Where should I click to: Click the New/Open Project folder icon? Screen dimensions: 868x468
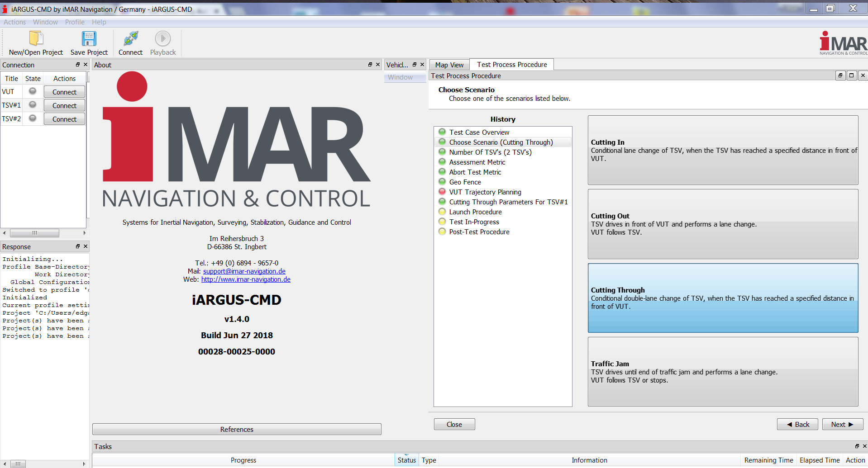coord(36,39)
